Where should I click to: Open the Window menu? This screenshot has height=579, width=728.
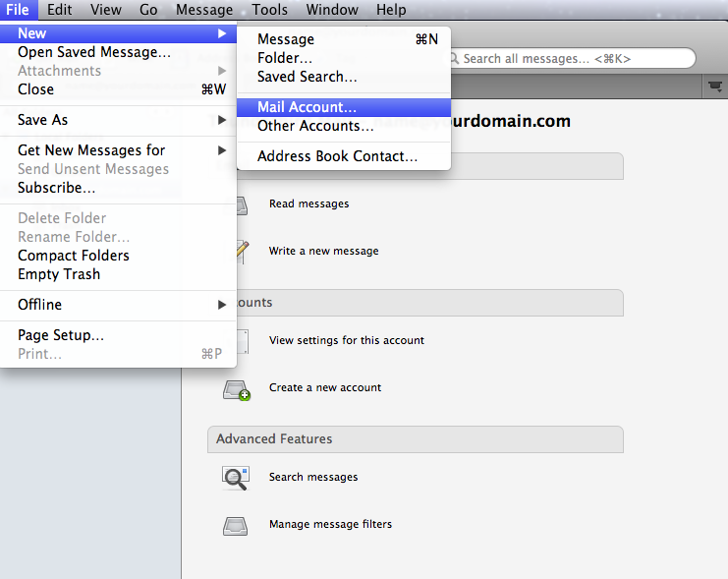coord(332,9)
